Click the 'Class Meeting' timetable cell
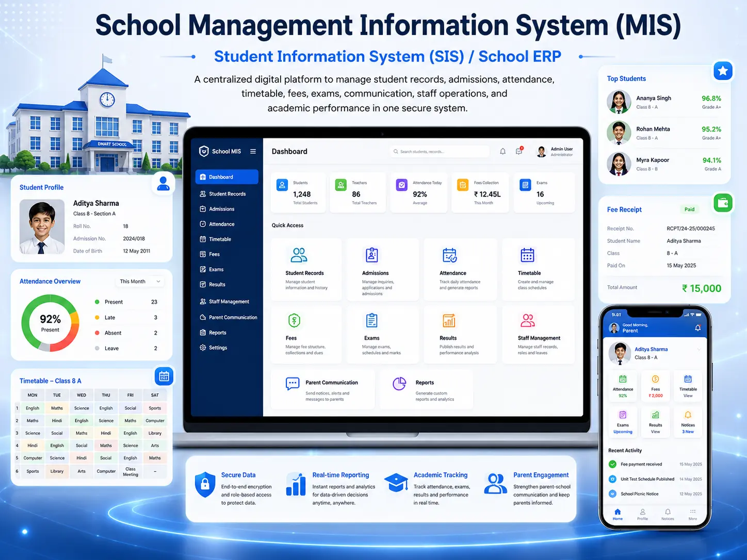The width and height of the screenshot is (747, 560). (x=131, y=471)
